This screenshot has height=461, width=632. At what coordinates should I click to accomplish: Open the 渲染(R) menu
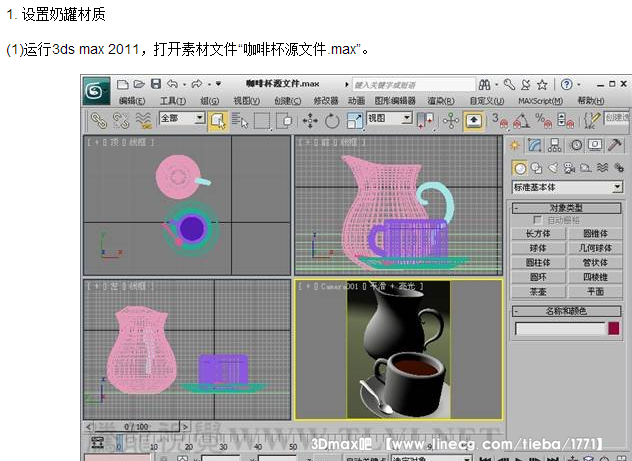[x=441, y=101]
